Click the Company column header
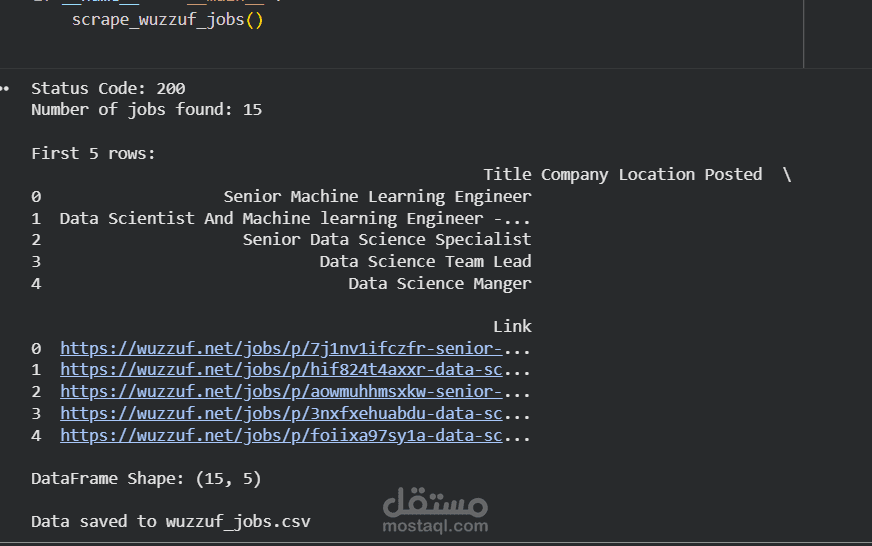Screen dimensions: 872x546 (x=574, y=175)
